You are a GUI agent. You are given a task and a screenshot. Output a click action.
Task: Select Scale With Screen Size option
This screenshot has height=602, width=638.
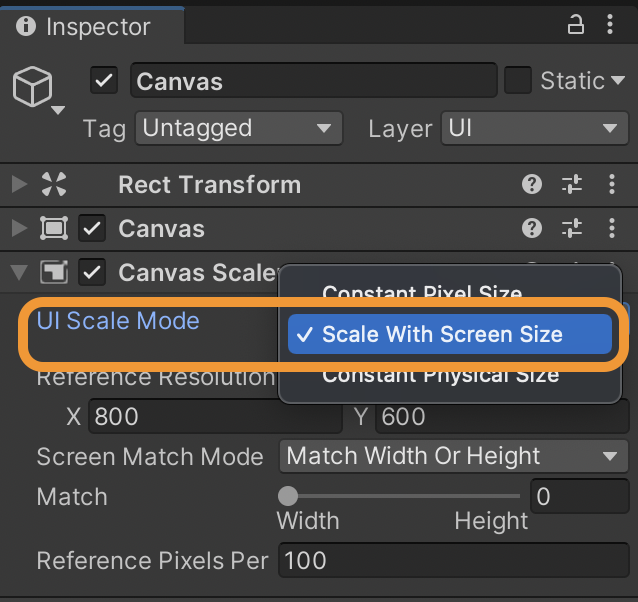click(450, 334)
